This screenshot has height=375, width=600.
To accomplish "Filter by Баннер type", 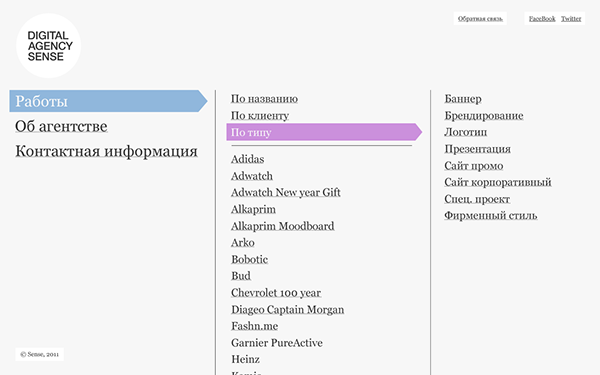I will point(463,99).
